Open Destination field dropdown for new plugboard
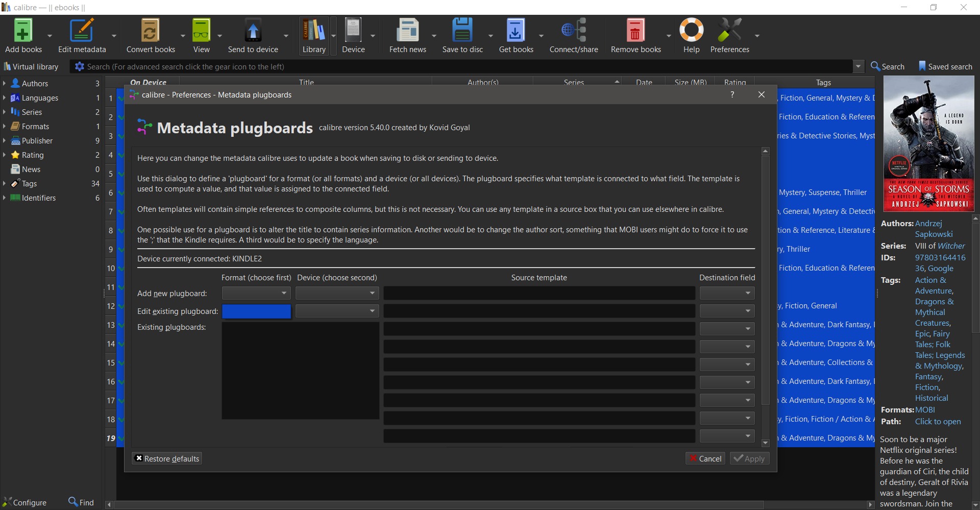Screen dimensions: 980x510 (x=727, y=294)
